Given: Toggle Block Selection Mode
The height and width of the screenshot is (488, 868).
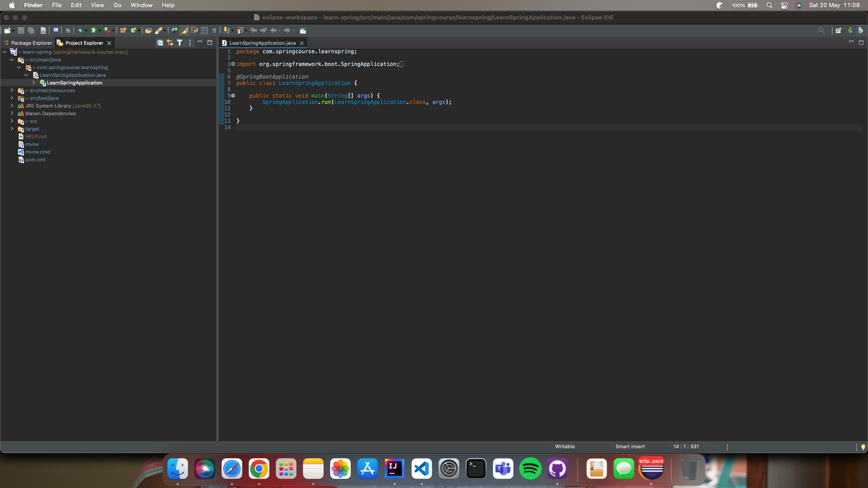Looking at the screenshot, I should point(204,30).
